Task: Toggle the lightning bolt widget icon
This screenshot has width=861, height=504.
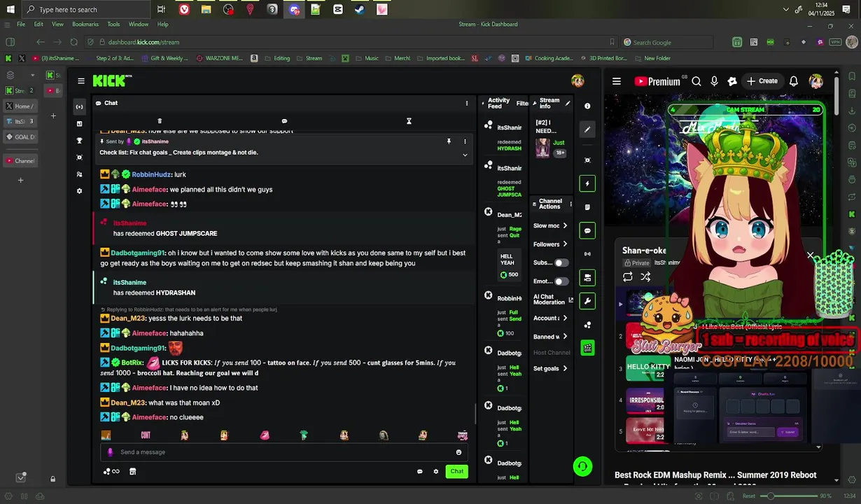Action: click(x=587, y=183)
